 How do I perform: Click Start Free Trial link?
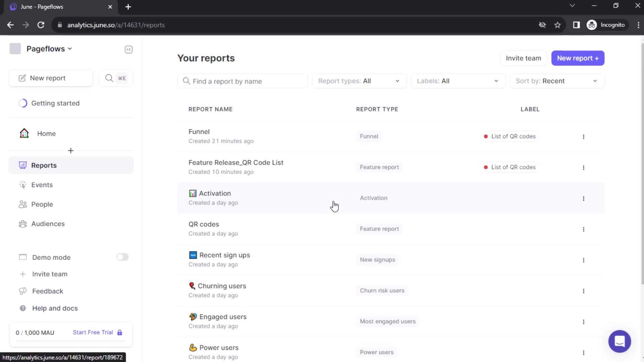tap(93, 332)
